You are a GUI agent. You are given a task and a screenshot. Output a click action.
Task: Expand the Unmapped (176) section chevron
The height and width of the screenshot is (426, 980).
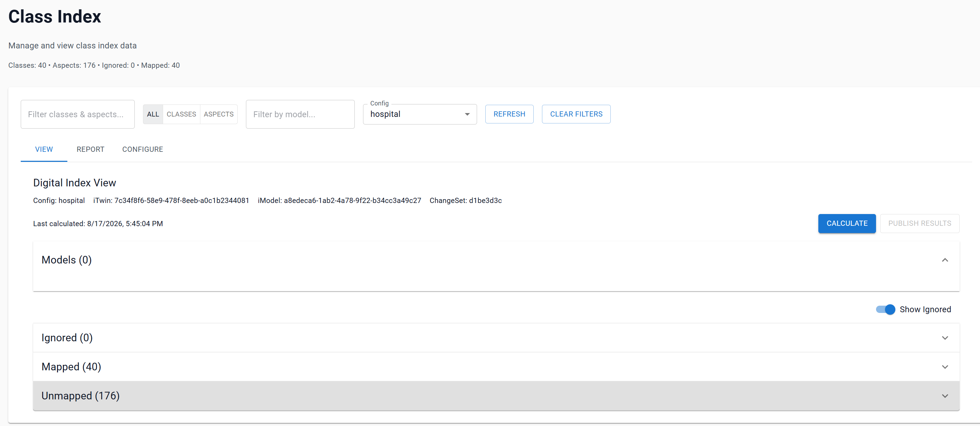point(945,396)
